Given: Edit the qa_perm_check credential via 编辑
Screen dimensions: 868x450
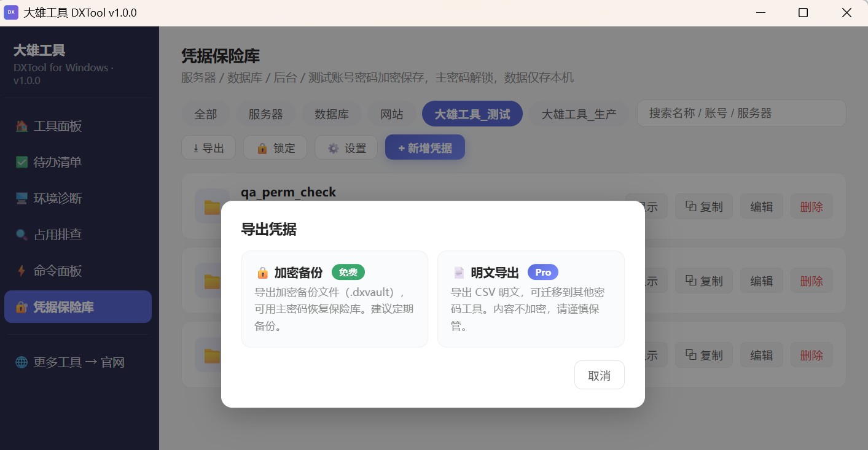Looking at the screenshot, I should coord(762,207).
